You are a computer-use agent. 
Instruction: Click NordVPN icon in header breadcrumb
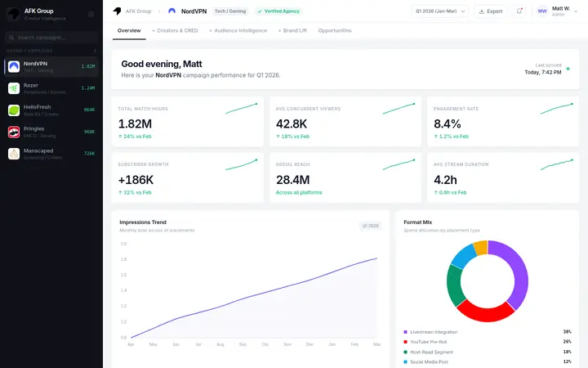point(171,11)
